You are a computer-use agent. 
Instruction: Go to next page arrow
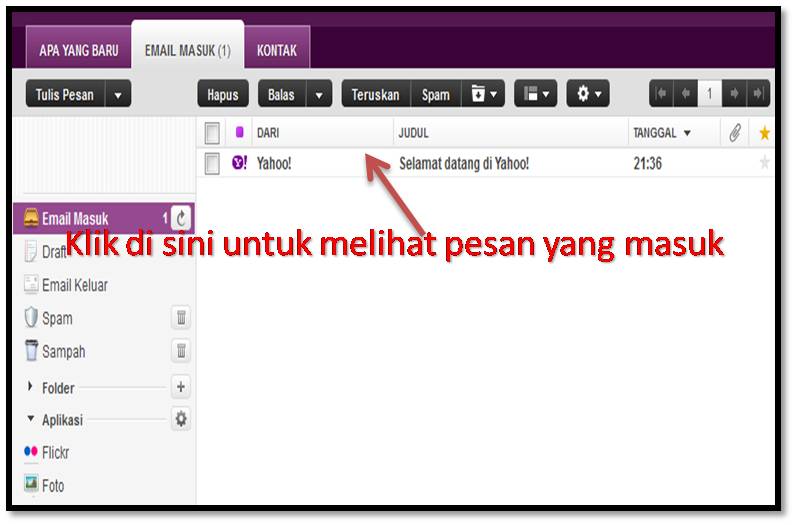click(x=734, y=93)
